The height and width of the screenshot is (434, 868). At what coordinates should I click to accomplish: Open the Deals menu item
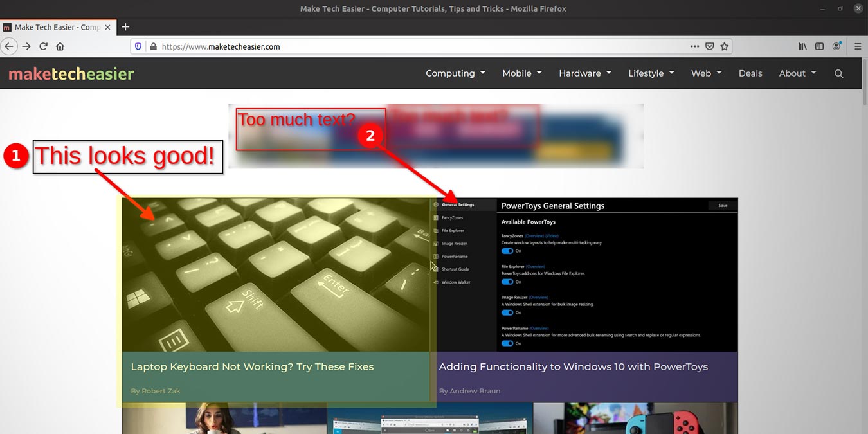[x=750, y=73]
